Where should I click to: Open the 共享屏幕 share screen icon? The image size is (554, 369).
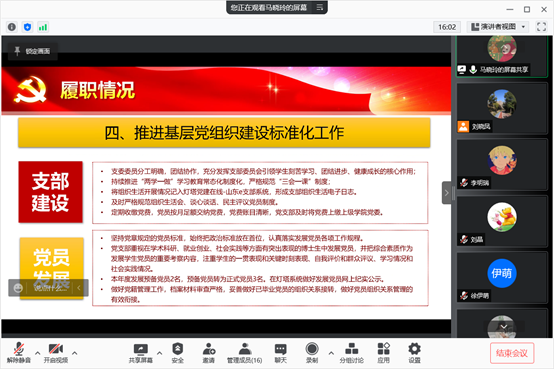141,353
